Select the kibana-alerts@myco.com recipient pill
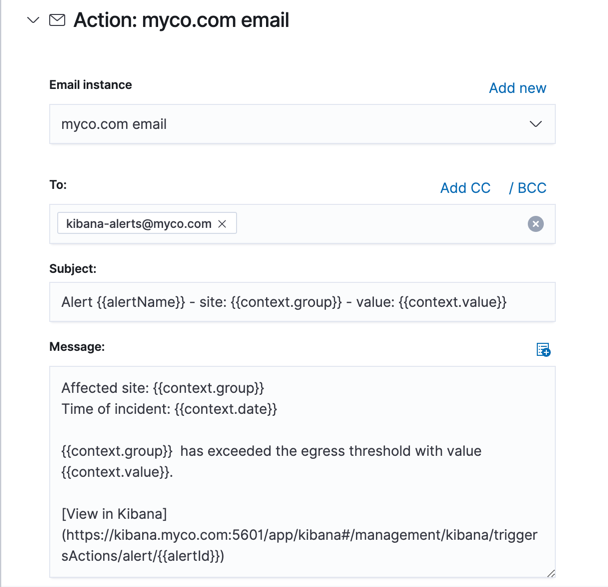This screenshot has width=608, height=587. 138,224
